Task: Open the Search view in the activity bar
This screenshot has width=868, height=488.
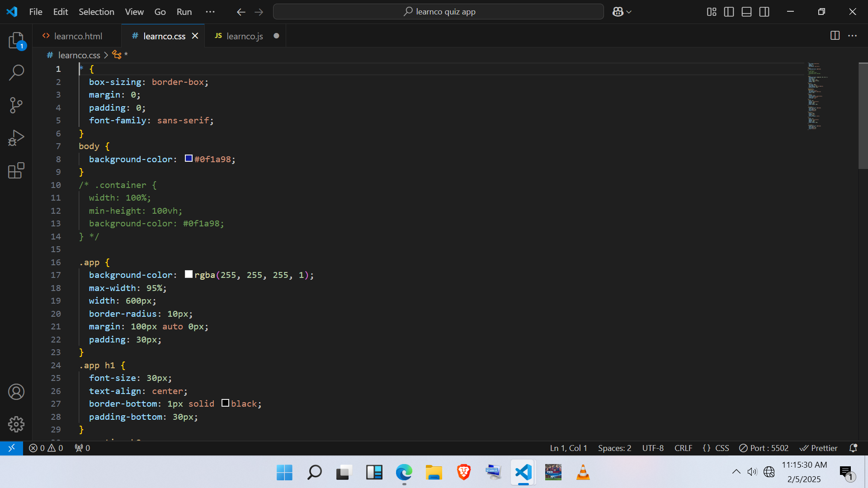Action: [16, 72]
